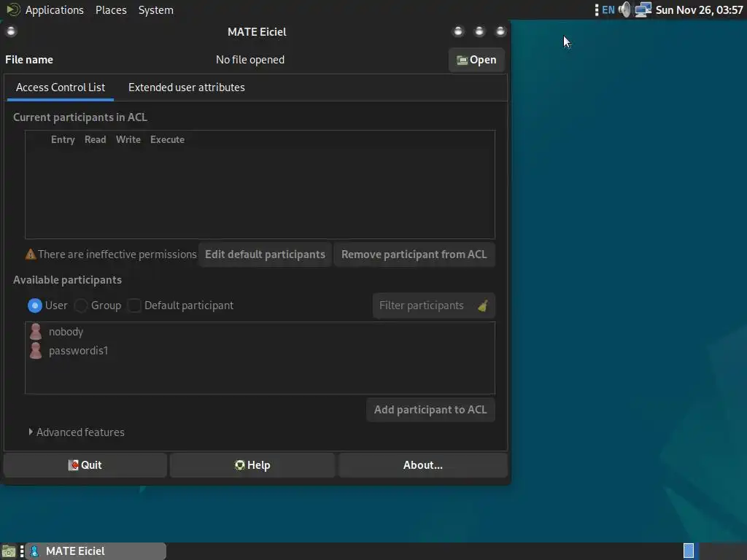Open the Places menu

click(111, 10)
